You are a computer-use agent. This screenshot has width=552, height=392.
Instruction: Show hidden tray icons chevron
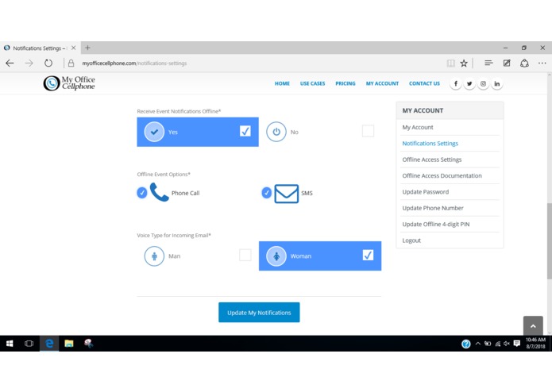tap(477, 344)
